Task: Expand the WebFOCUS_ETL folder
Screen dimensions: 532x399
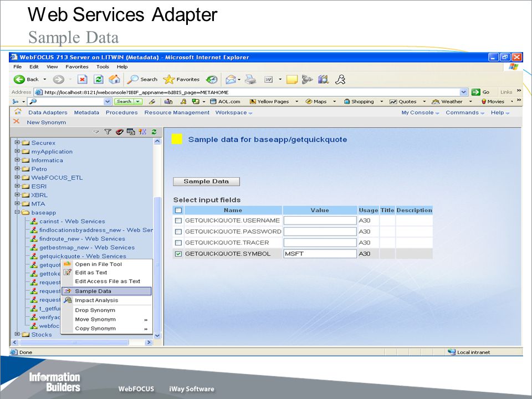Action: [x=17, y=177]
